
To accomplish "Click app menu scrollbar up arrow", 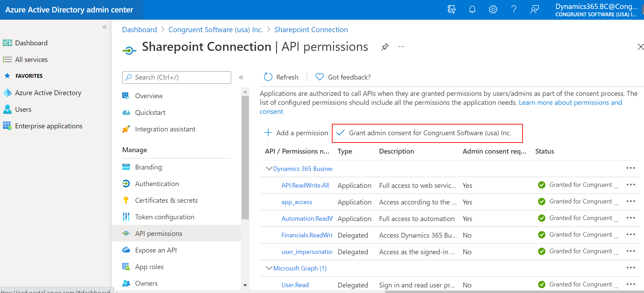I will (245, 92).
